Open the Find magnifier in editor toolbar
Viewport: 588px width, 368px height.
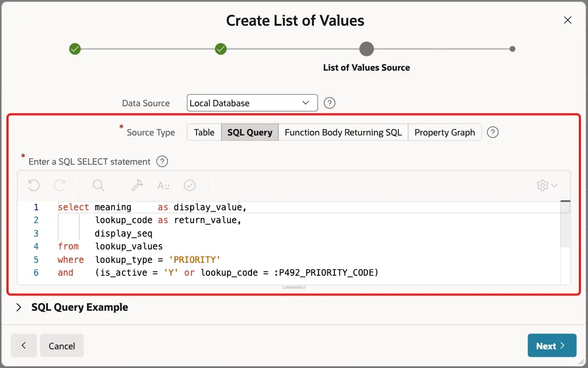(98, 185)
